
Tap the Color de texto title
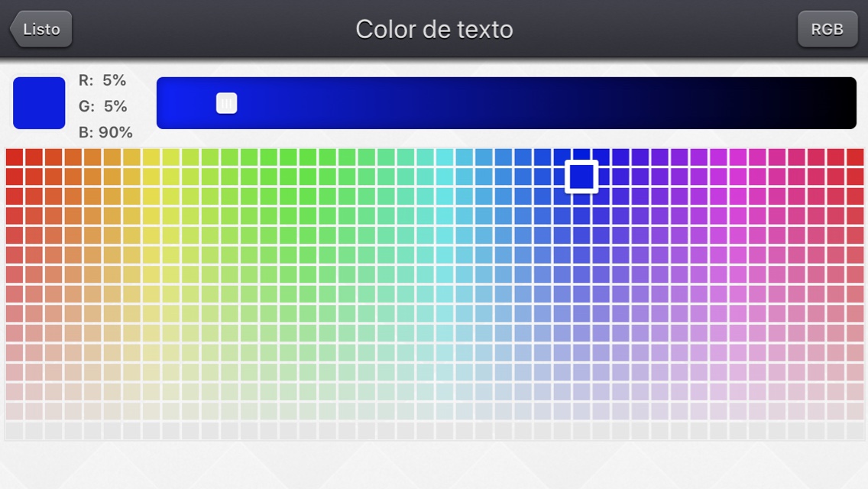pyautogui.click(x=434, y=29)
